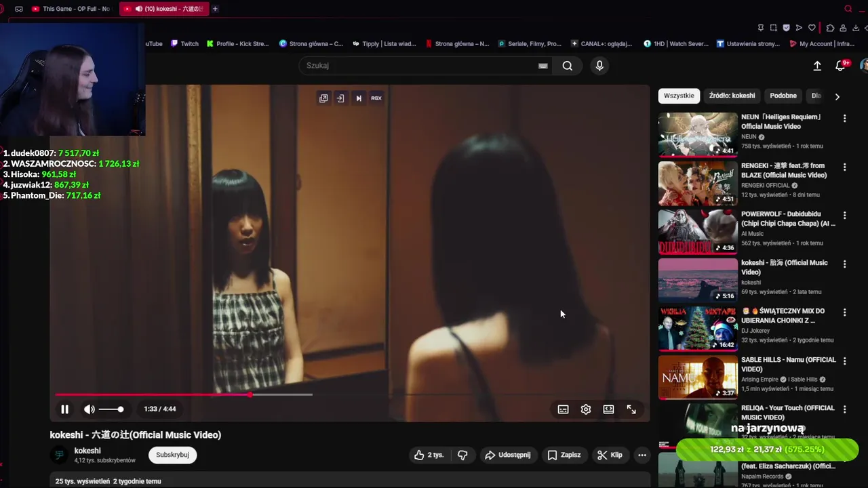The height and width of the screenshot is (488, 868).
Task: Click the Udostępnij share button
Action: point(507,455)
